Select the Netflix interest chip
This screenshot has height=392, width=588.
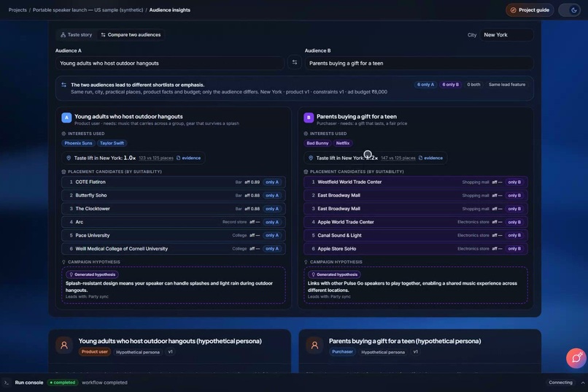tap(343, 143)
